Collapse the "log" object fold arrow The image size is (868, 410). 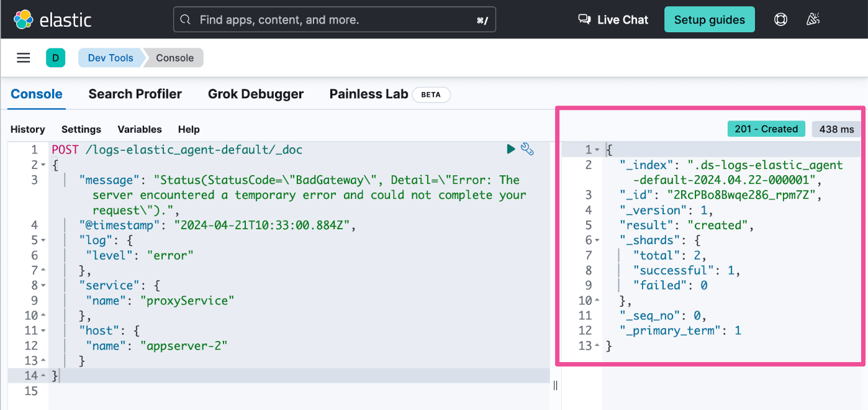[43, 240]
